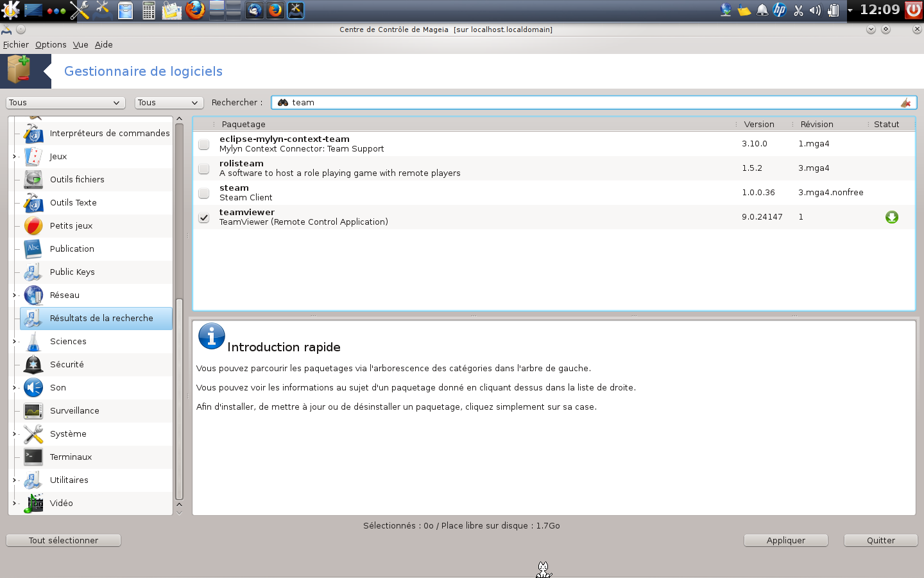Check the steam package checkbox
The image size is (924, 578).
(x=203, y=193)
